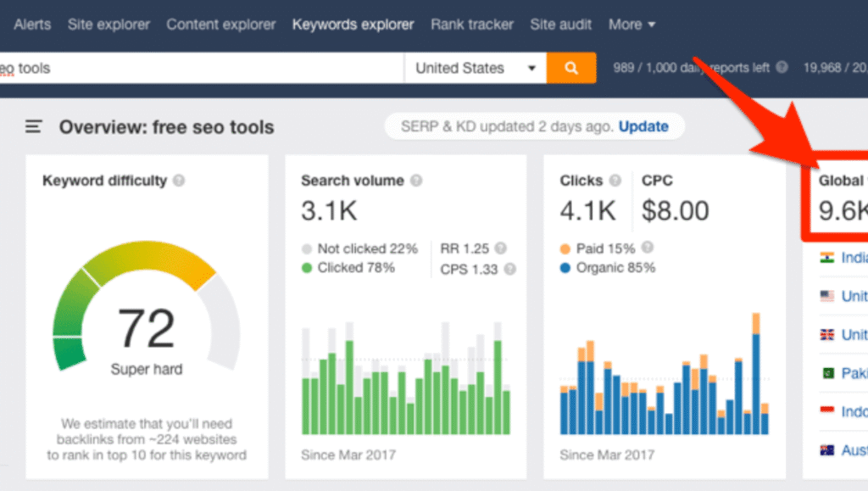This screenshot has width=868, height=491.
Task: Click the Not clicked 22% legend
Action: [359, 248]
